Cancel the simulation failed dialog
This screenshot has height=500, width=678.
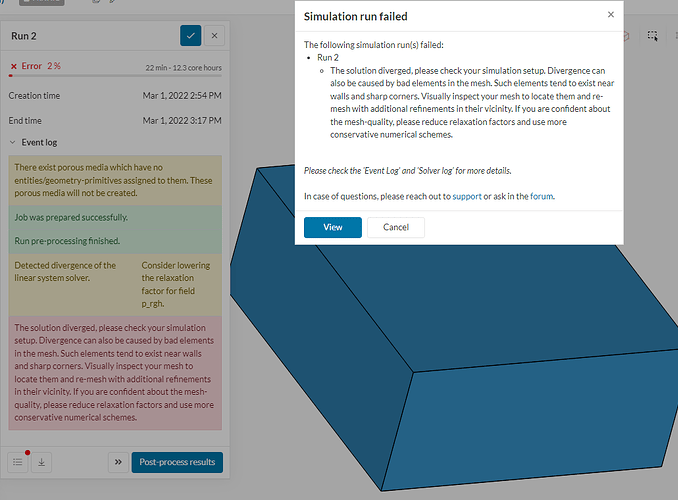click(396, 227)
